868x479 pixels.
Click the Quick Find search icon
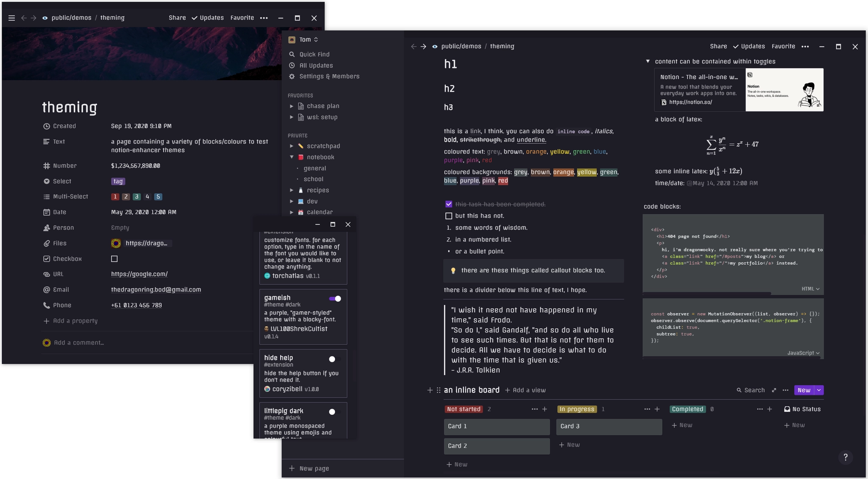292,54
